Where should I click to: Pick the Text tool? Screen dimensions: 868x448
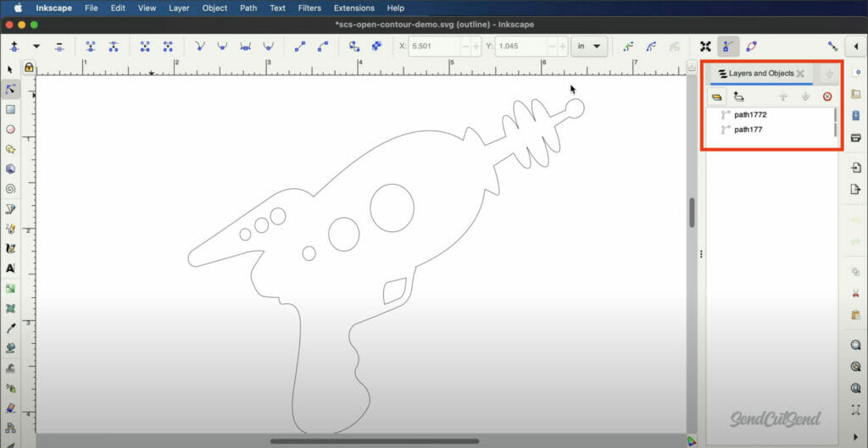[x=10, y=268]
